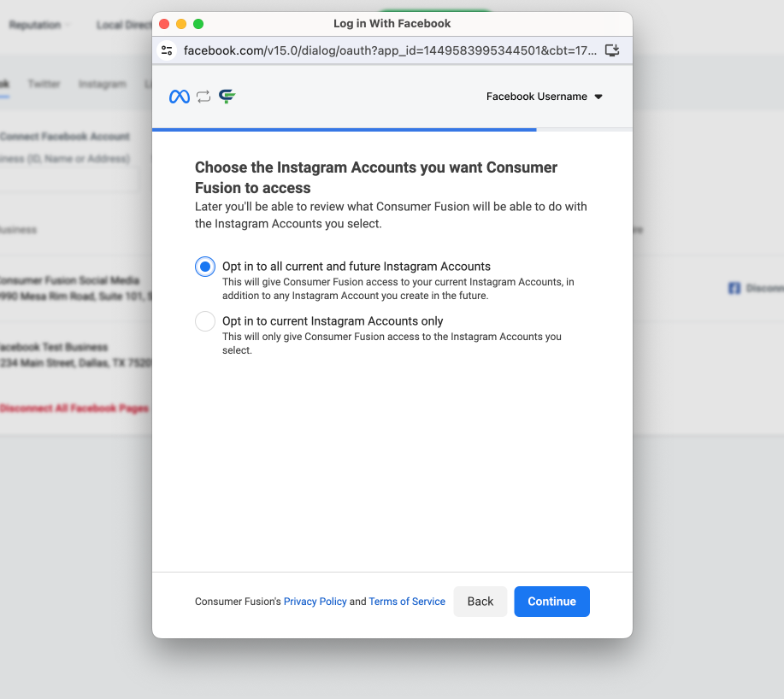Click the 'Choose the Instagram Accounts' heading
This screenshot has height=699, width=784.
(376, 178)
